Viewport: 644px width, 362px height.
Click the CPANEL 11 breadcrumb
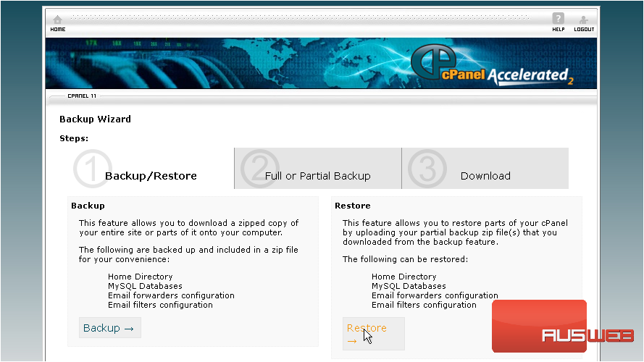(x=82, y=96)
